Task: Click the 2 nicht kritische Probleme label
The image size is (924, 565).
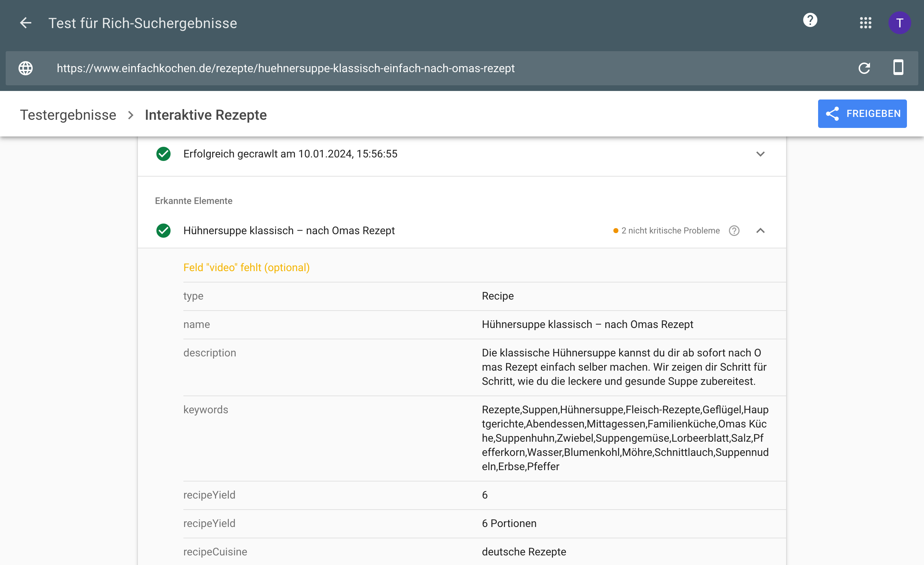Action: 670,231
